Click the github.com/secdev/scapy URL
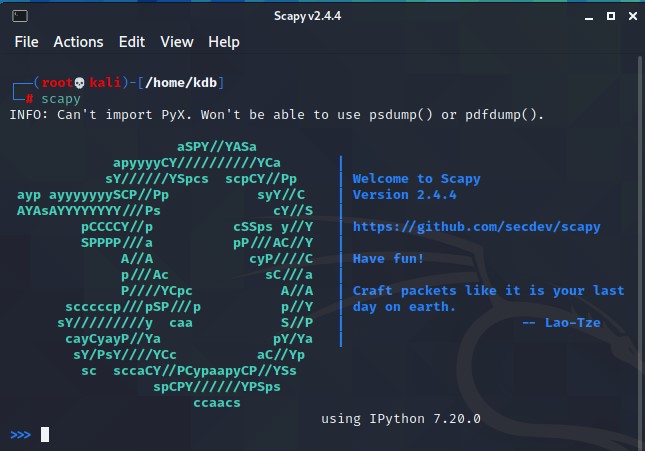The width and height of the screenshot is (645, 451). click(x=476, y=227)
